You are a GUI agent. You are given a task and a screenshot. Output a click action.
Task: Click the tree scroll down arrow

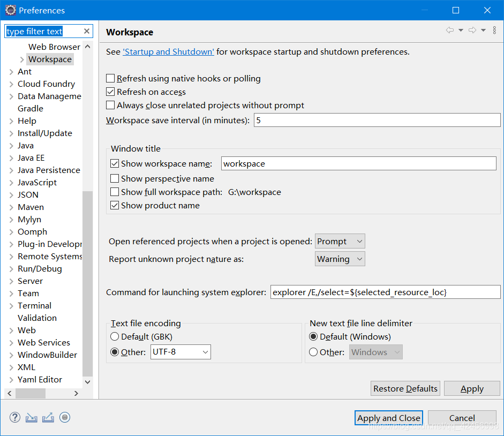87,382
